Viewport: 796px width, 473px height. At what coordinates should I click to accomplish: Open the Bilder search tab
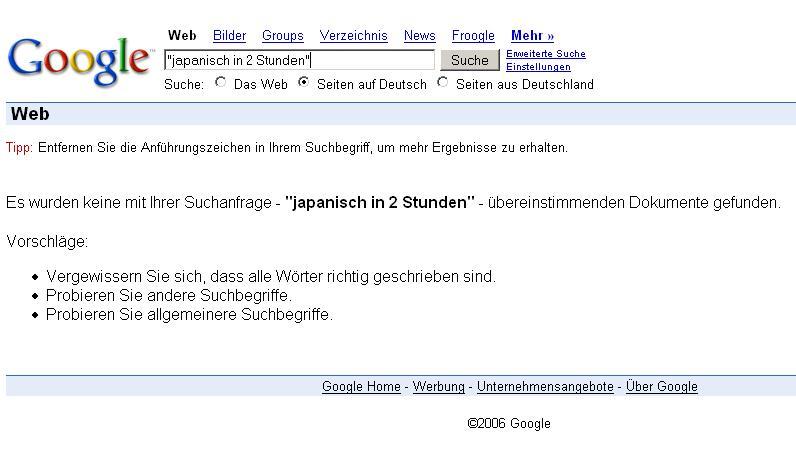pyautogui.click(x=229, y=36)
